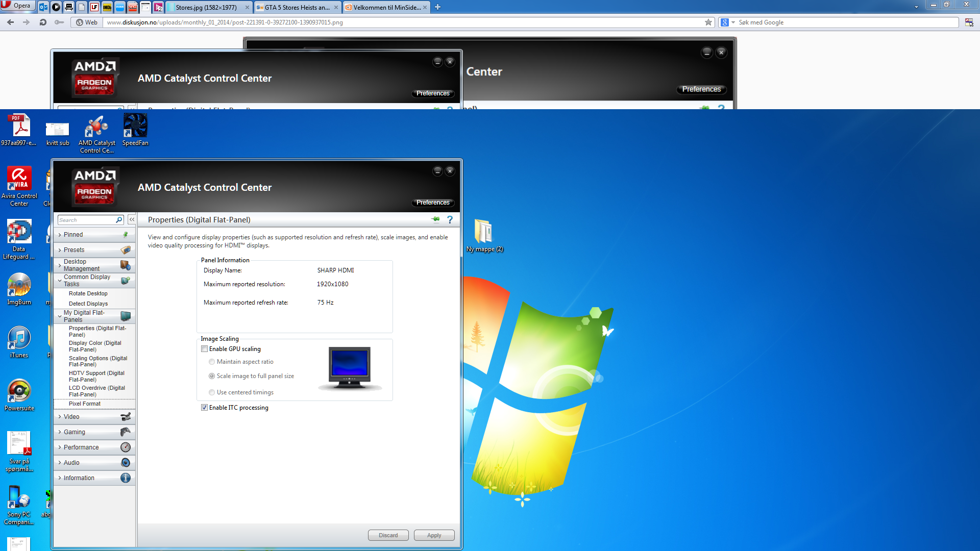980x551 pixels.
Task: Collapse sidebar with double-arrow button
Action: point(132,219)
